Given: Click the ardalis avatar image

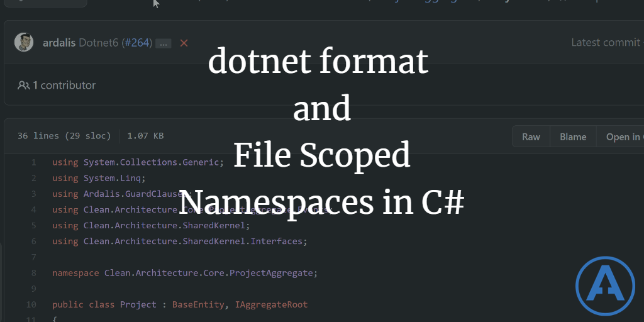Looking at the screenshot, I should [24, 42].
